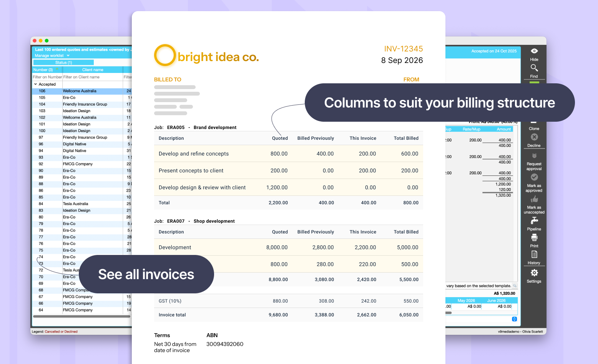Select quote 92 FMCG Company row

point(82,164)
